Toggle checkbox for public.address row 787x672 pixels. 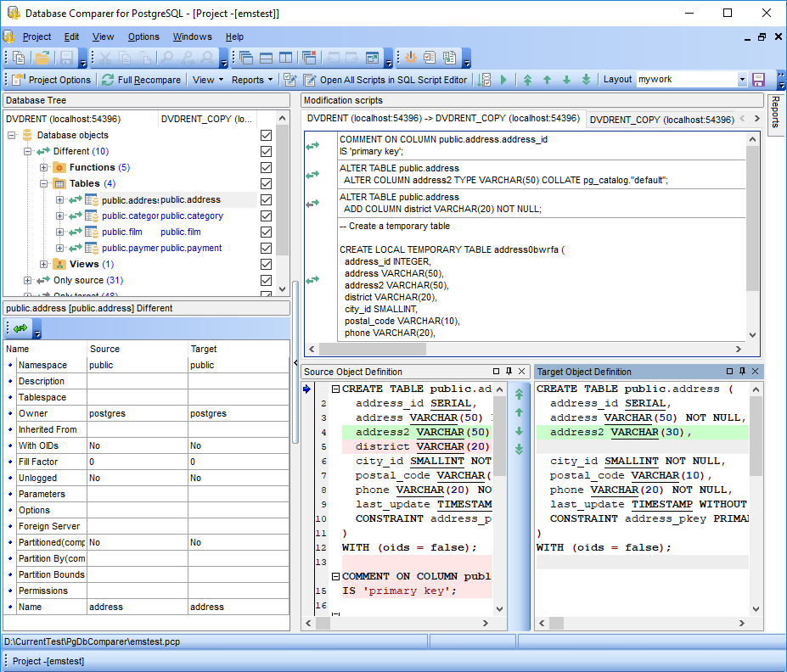[x=266, y=199]
